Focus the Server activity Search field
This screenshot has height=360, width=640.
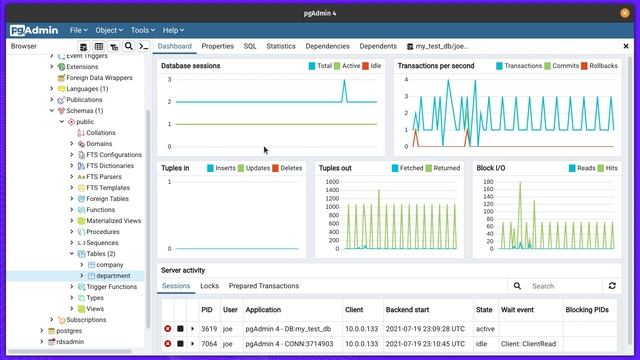tap(565, 286)
